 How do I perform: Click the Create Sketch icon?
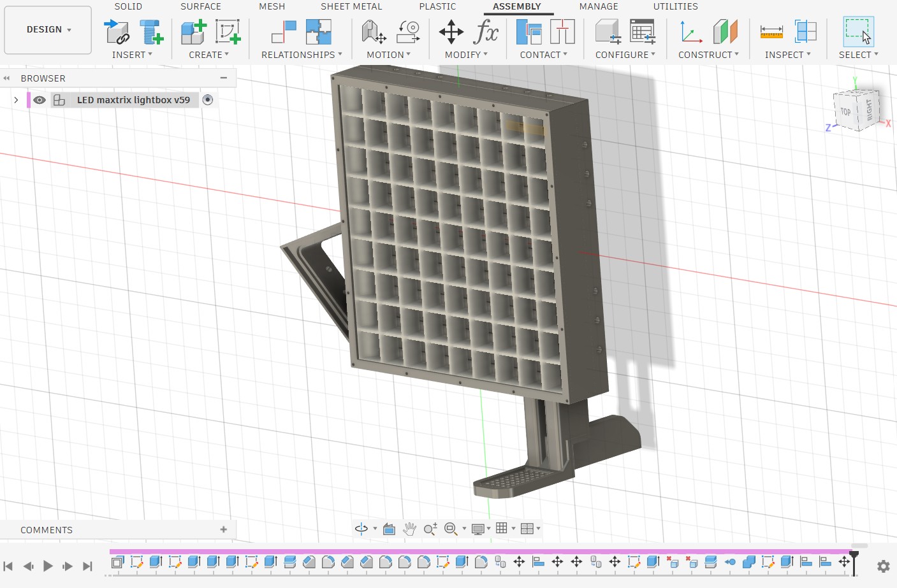pos(228,31)
